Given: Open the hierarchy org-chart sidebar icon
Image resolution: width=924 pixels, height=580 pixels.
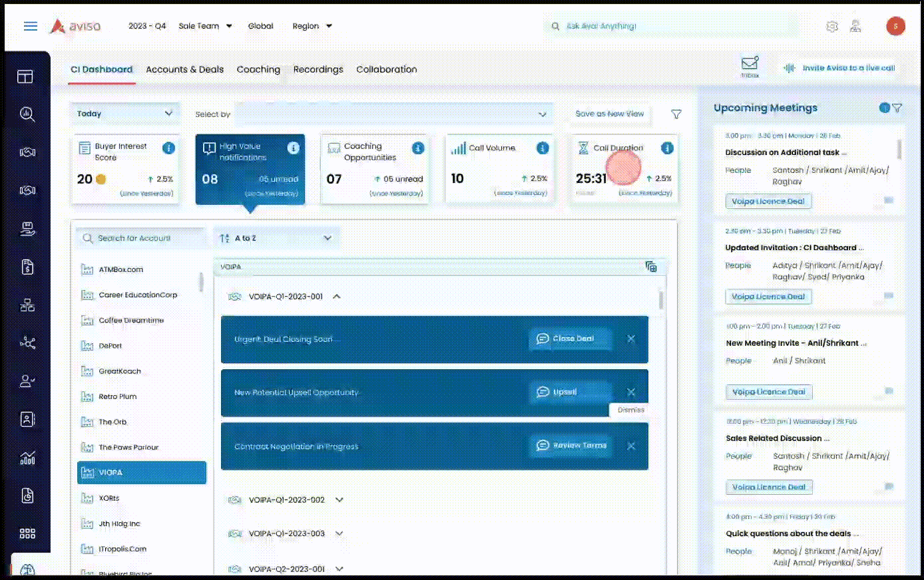Looking at the screenshot, I should click(27, 305).
